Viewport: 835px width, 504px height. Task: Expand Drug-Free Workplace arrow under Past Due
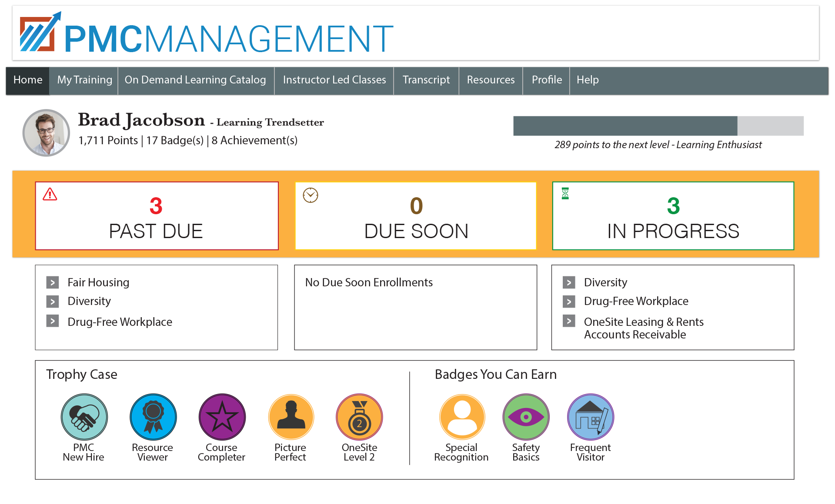click(53, 321)
